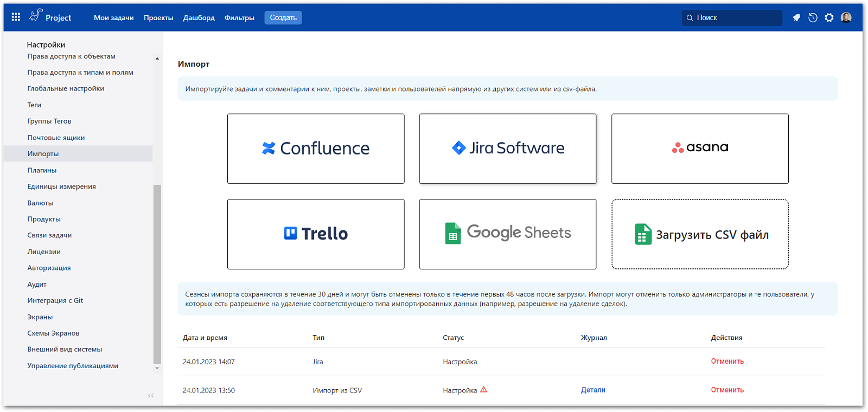
Task: Click the Дата и время column header
Action: click(x=205, y=338)
